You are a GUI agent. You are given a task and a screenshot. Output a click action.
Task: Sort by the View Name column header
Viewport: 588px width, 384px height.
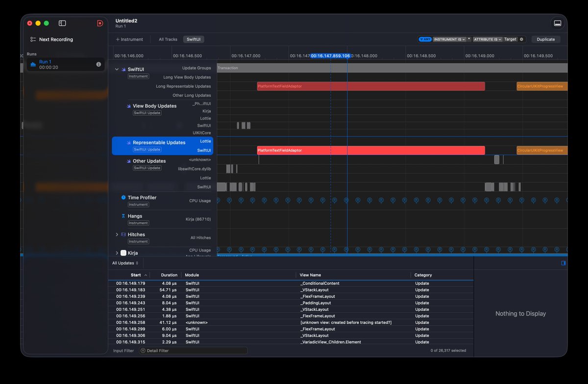point(311,275)
